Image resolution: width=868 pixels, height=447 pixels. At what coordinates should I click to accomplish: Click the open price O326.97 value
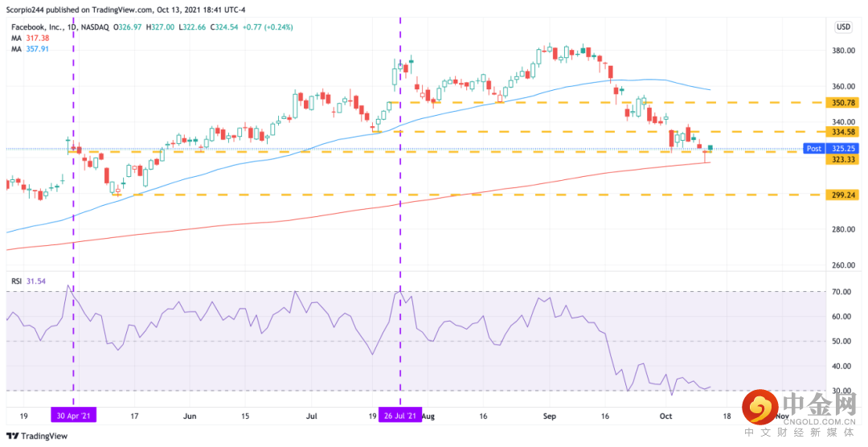129,27
